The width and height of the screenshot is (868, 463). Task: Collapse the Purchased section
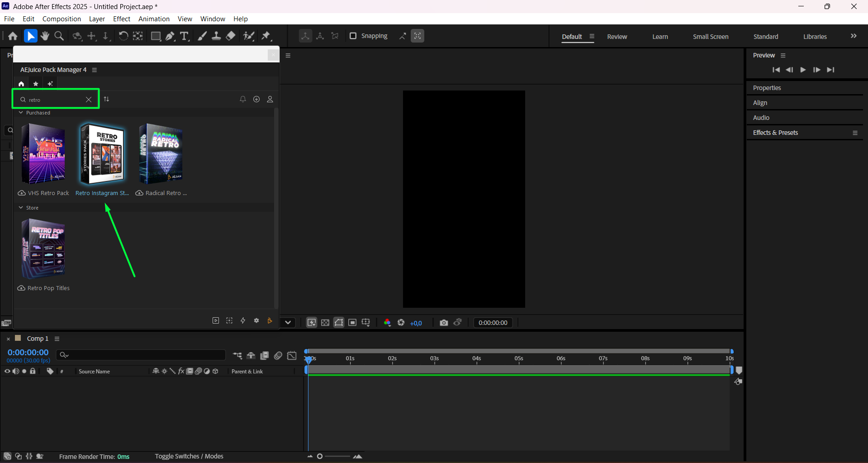[21, 113]
